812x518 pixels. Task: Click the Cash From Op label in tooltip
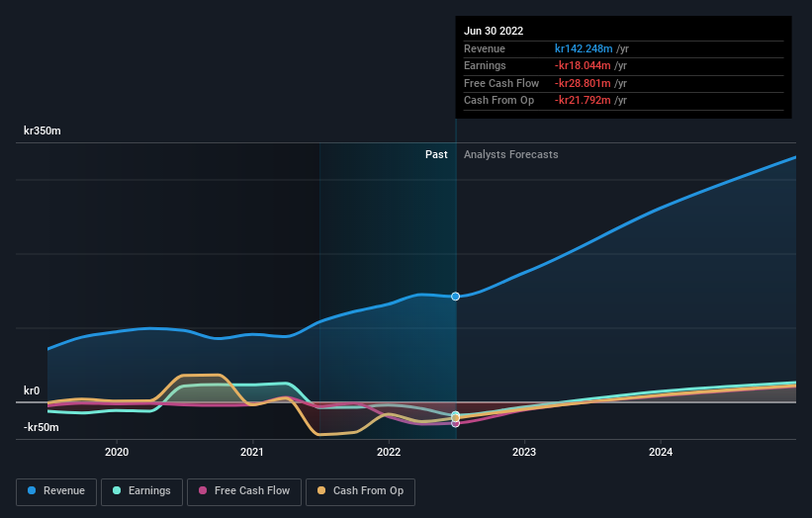tap(498, 101)
